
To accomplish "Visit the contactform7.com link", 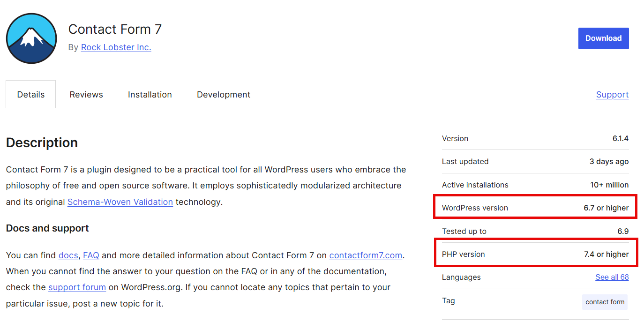I will point(366,255).
